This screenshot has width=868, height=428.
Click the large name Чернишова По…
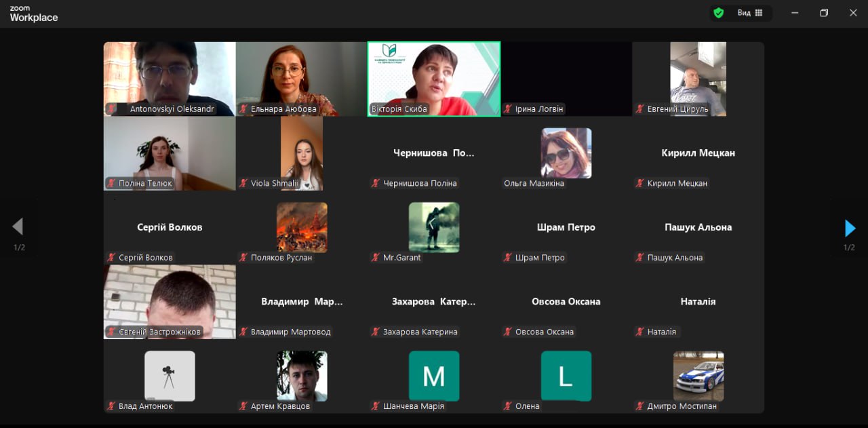pyautogui.click(x=434, y=153)
